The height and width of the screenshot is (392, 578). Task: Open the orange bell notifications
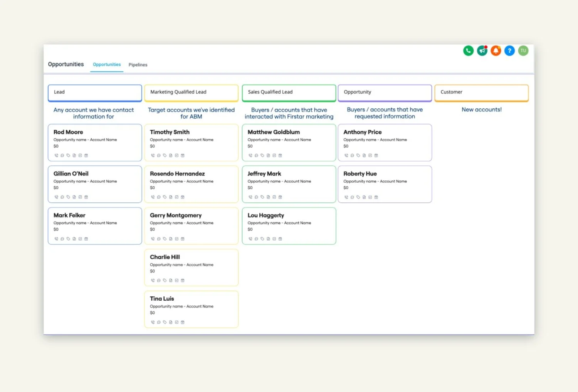496,50
